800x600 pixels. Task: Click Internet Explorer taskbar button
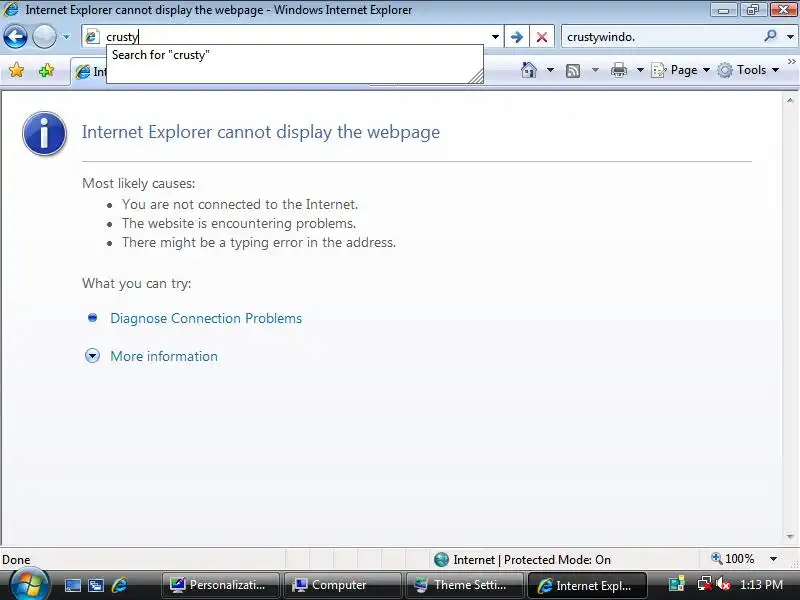point(587,585)
